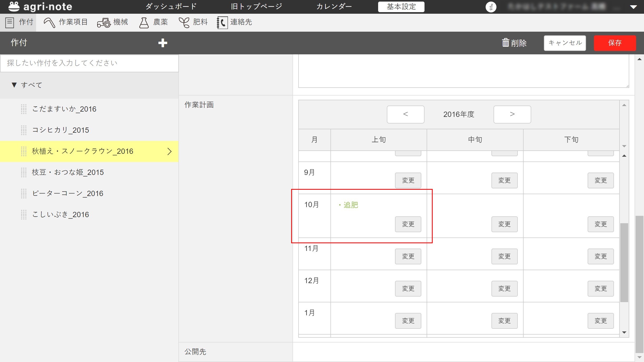
Task: Click 変更 for 10月 中旬
Action: (504, 224)
